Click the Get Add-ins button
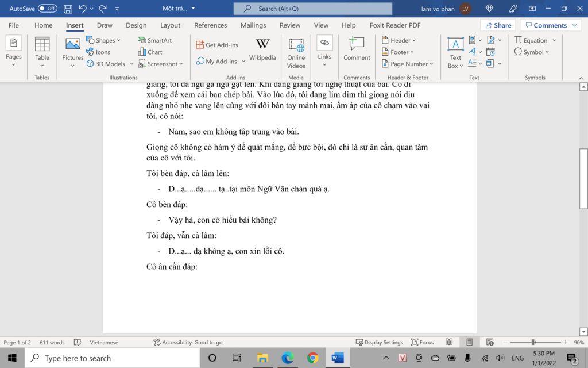The image size is (588, 368). pyautogui.click(x=216, y=45)
